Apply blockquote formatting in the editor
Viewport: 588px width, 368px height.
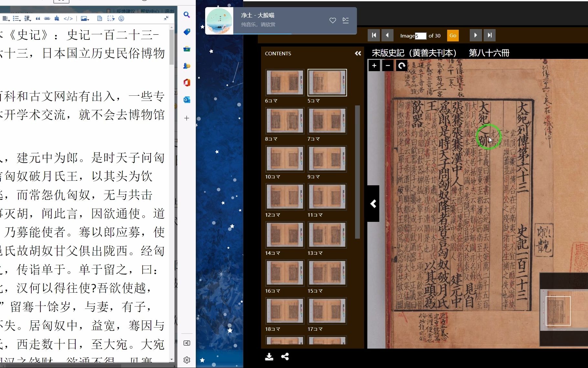click(x=38, y=19)
